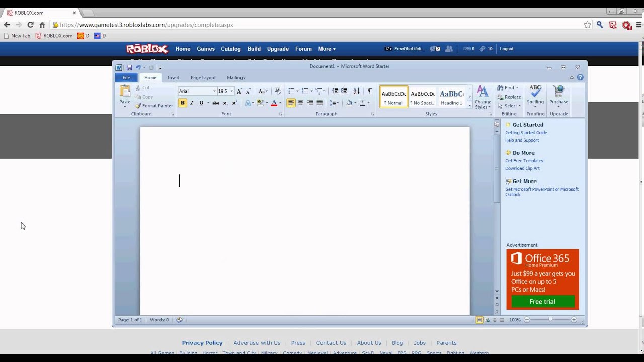Click the Grow Font icon

(x=239, y=91)
